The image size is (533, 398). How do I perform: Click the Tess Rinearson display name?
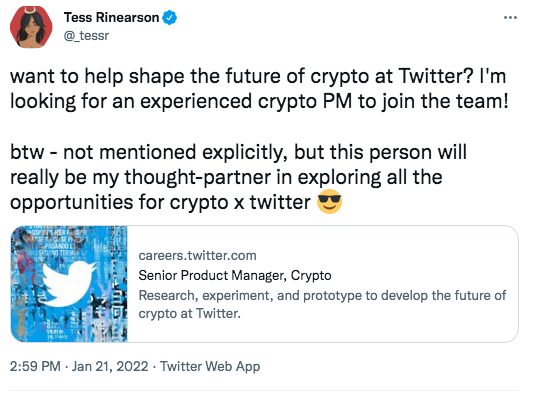111,17
